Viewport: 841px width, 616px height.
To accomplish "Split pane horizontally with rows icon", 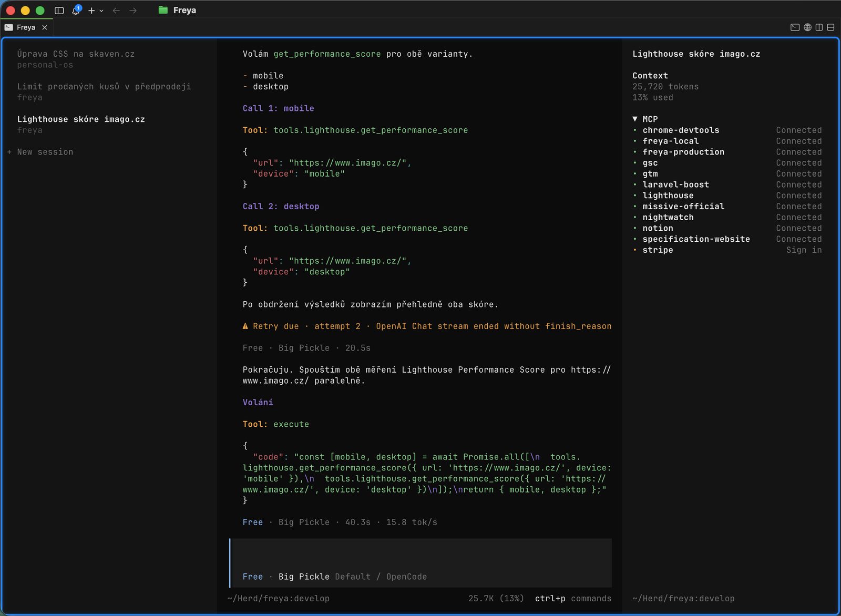I will (x=830, y=27).
